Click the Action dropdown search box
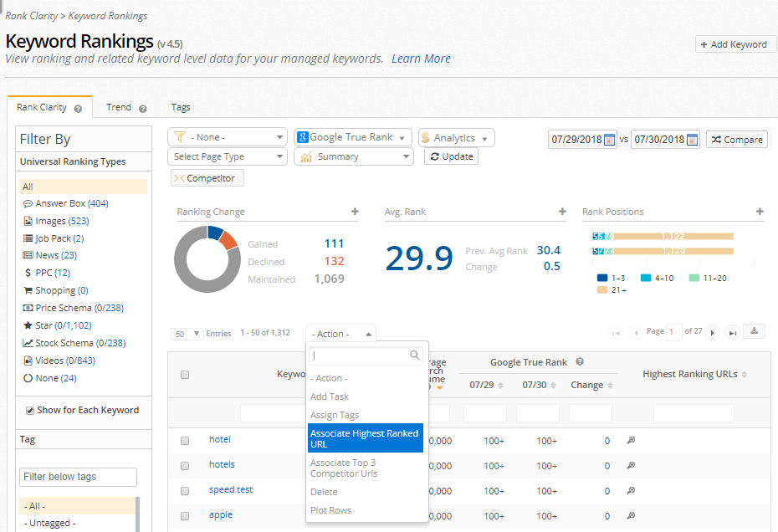Image resolution: width=778 pixels, height=532 pixels. 366,356
